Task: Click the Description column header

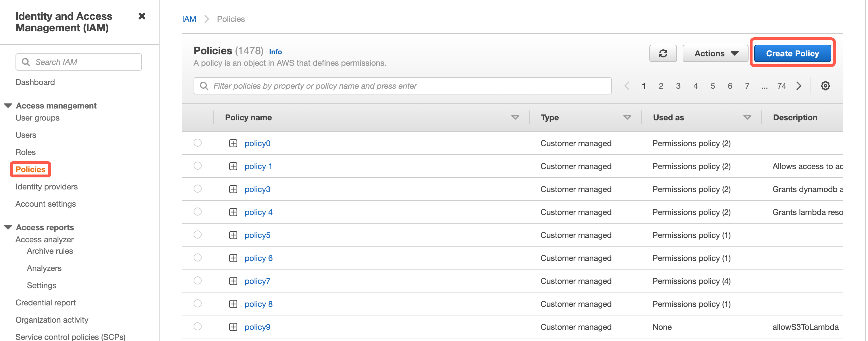Action: [795, 117]
